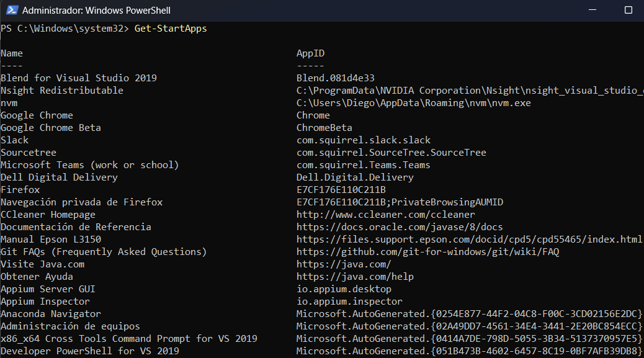Click the 'CCleaner Homepage' name

click(48, 214)
